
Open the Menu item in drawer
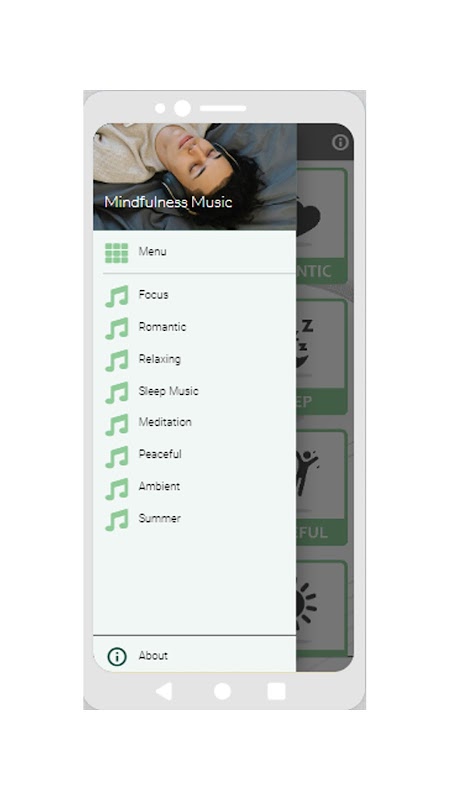tap(194, 252)
